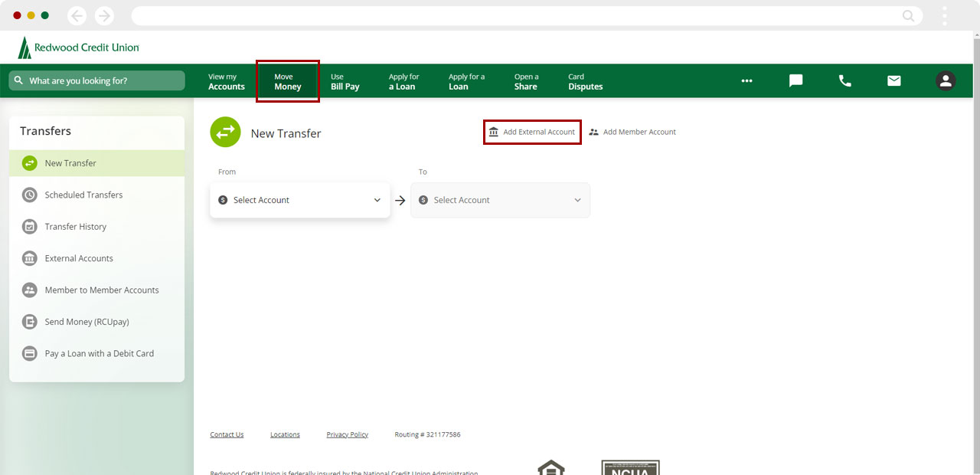Open View my Accounts menu

tap(227, 81)
